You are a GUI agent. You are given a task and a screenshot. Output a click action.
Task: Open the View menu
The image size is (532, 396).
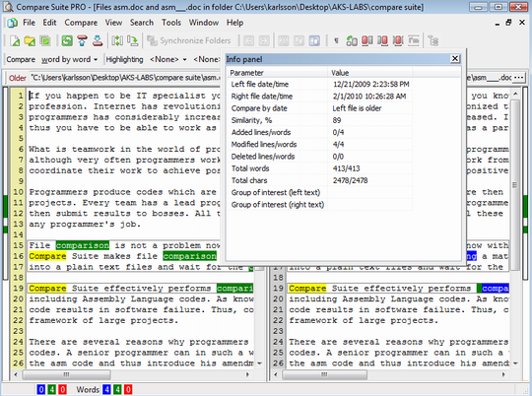coord(113,23)
